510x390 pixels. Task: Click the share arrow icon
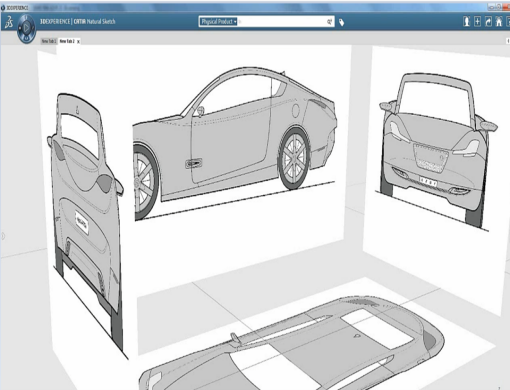point(488,22)
